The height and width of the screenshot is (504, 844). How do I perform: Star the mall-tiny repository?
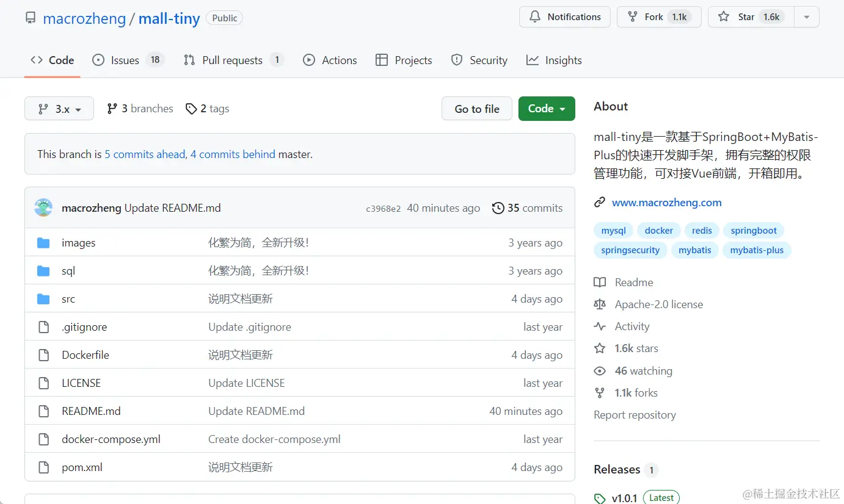(x=751, y=17)
